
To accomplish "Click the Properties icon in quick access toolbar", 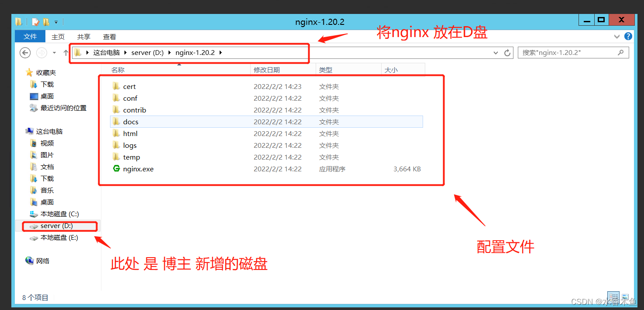I will (x=35, y=22).
